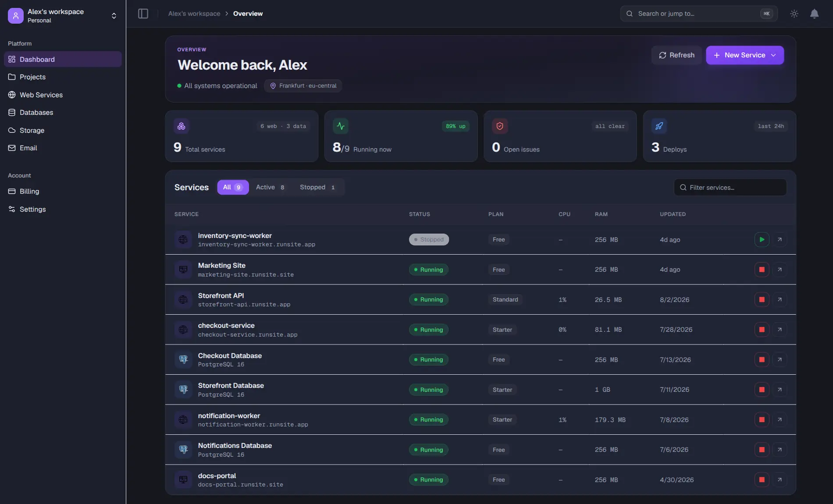Click the Total services cubes icon
The width and height of the screenshot is (833, 504).
pos(181,126)
